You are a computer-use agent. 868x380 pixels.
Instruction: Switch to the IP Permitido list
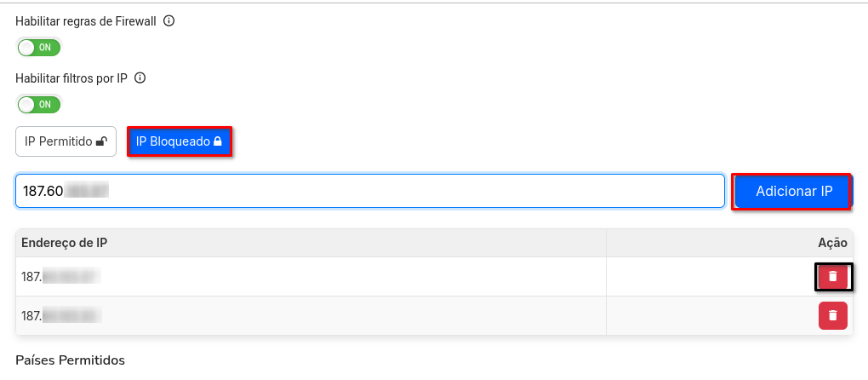coord(66,141)
